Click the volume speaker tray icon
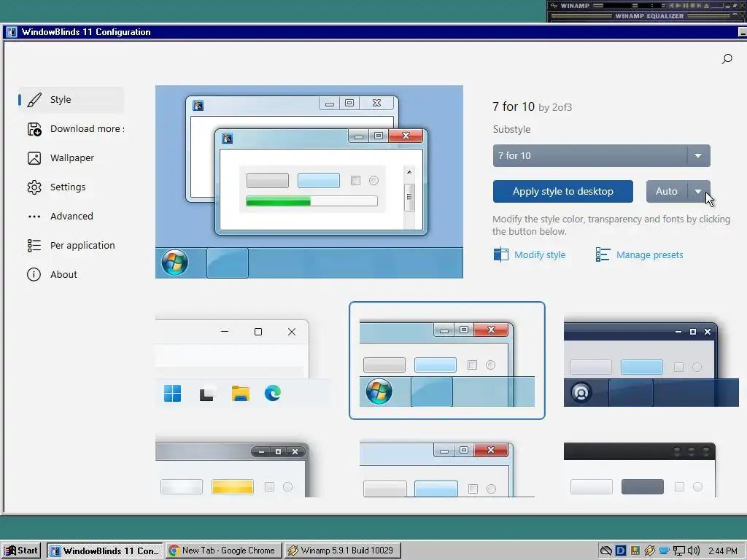Viewport: 747px width, 560px height. [x=694, y=551]
